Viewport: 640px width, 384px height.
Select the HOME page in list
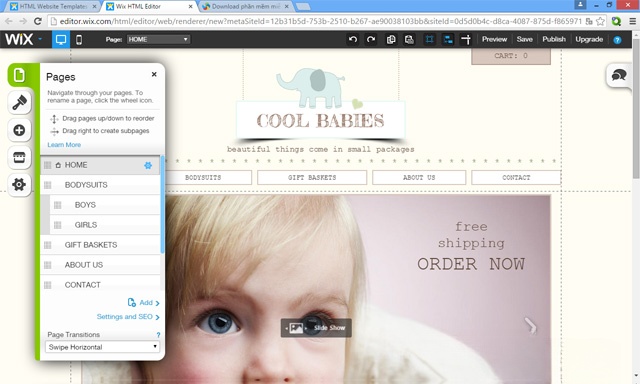(x=100, y=165)
